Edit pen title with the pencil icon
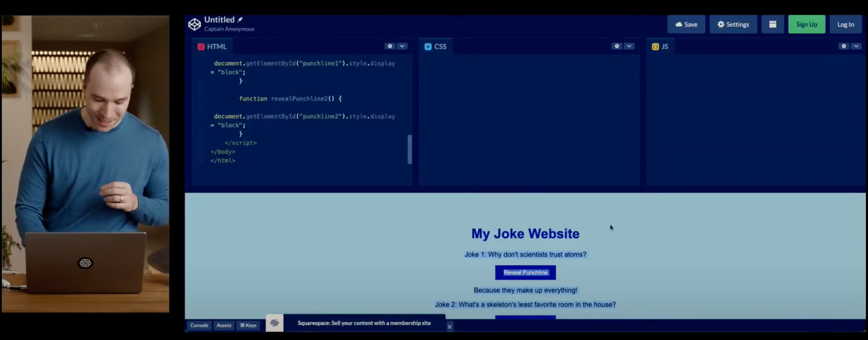 coord(240,19)
